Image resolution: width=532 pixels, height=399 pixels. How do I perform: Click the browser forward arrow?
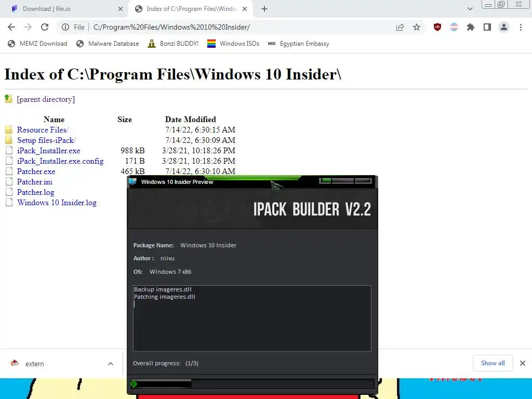click(x=28, y=27)
